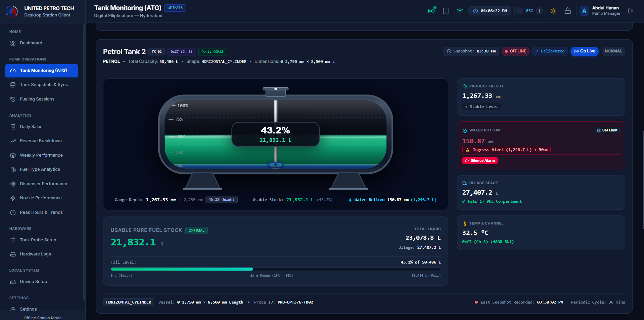Click the 04:08:22 PM clock display
Image resolution: width=644 pixels, height=320 pixels.
click(490, 11)
